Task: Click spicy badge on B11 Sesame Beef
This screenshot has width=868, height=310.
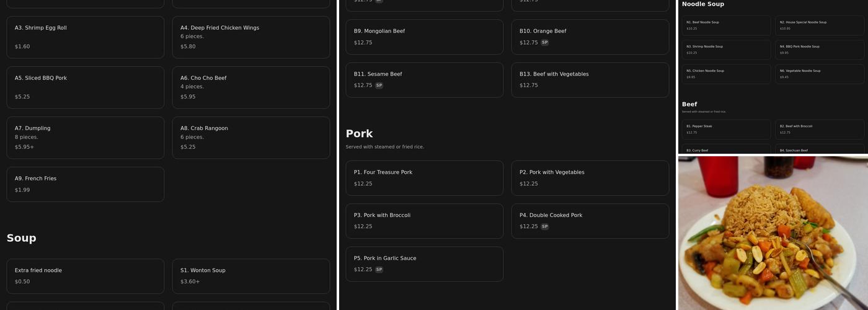Action: [379, 86]
